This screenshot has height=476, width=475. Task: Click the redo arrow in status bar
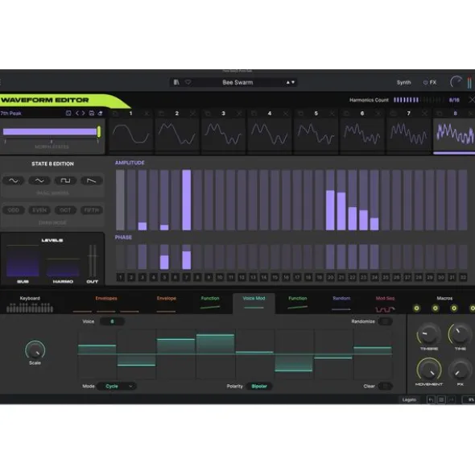pyautogui.click(x=452, y=399)
